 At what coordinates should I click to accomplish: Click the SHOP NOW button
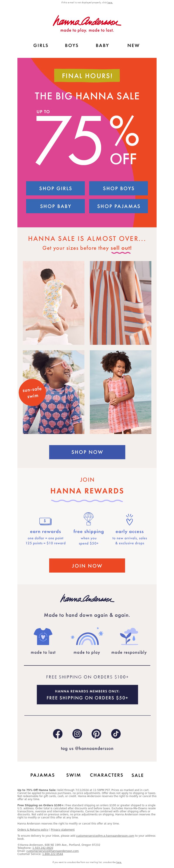click(x=87, y=452)
